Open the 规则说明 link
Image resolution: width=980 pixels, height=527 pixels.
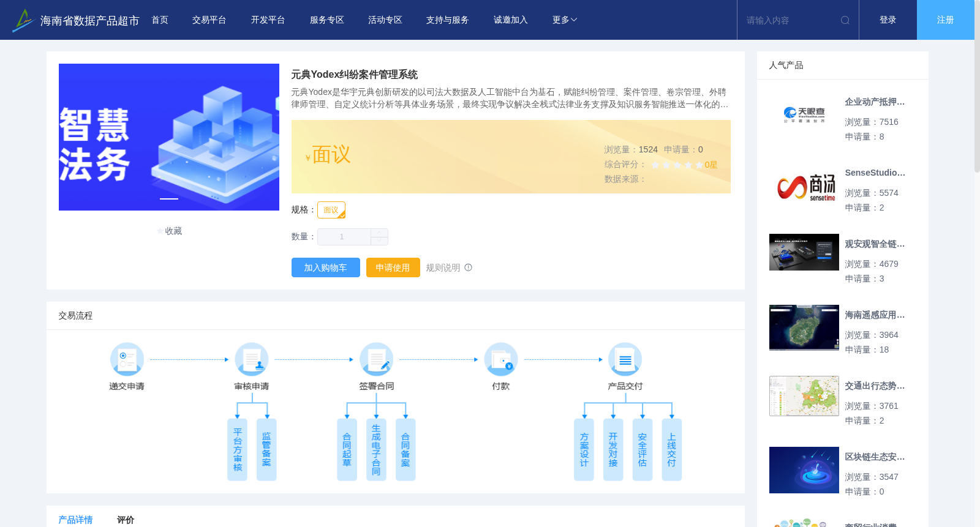point(443,267)
